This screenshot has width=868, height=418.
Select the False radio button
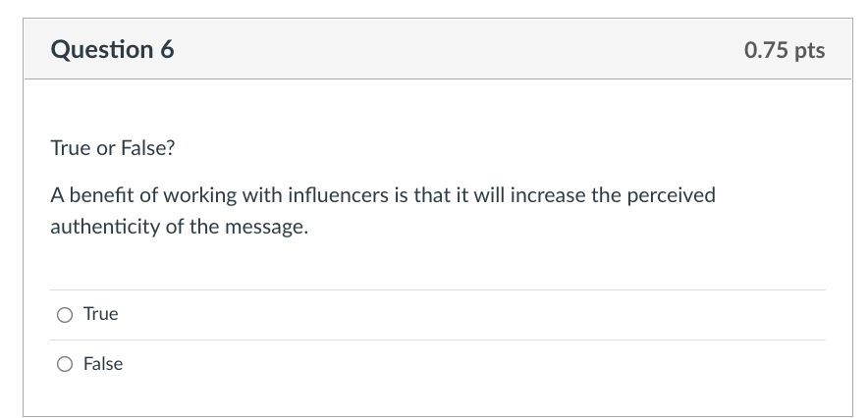click(65, 365)
